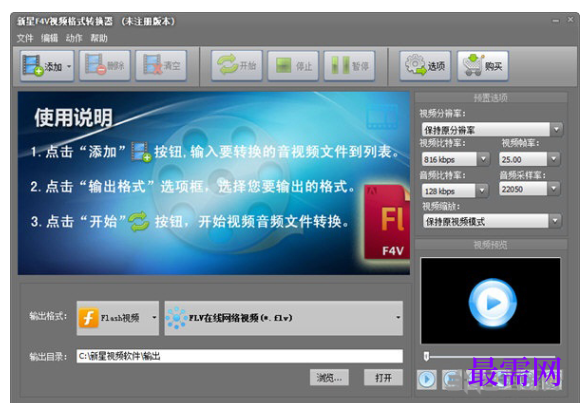Click the 使用说明 instructions banner
This screenshot has width=580, height=403.
214,183
